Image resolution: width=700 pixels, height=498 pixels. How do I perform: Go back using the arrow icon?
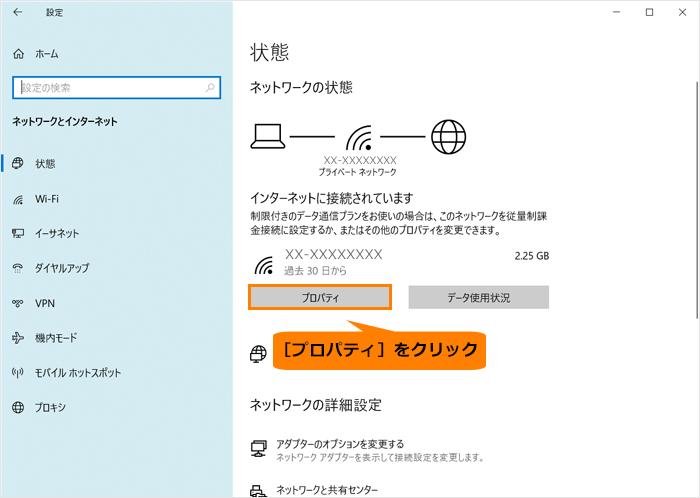tap(17, 12)
